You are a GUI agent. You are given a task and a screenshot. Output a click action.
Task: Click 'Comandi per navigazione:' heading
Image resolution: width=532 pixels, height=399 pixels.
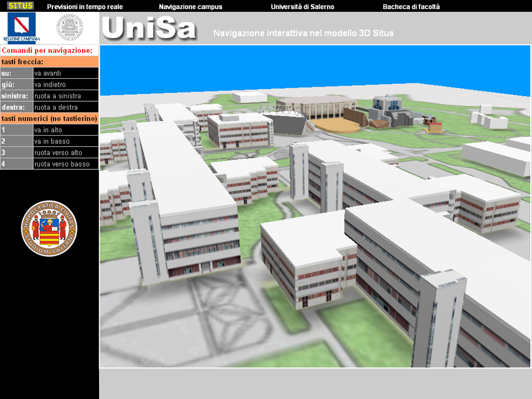click(50, 51)
